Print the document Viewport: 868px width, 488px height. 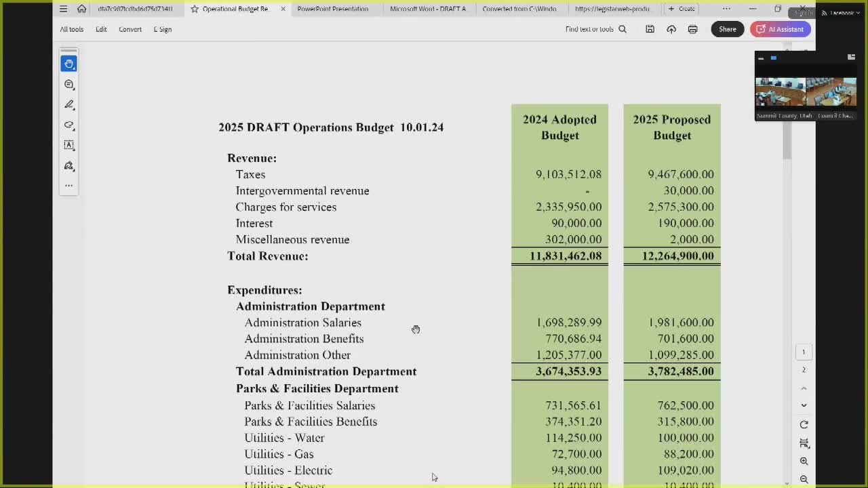click(x=692, y=29)
